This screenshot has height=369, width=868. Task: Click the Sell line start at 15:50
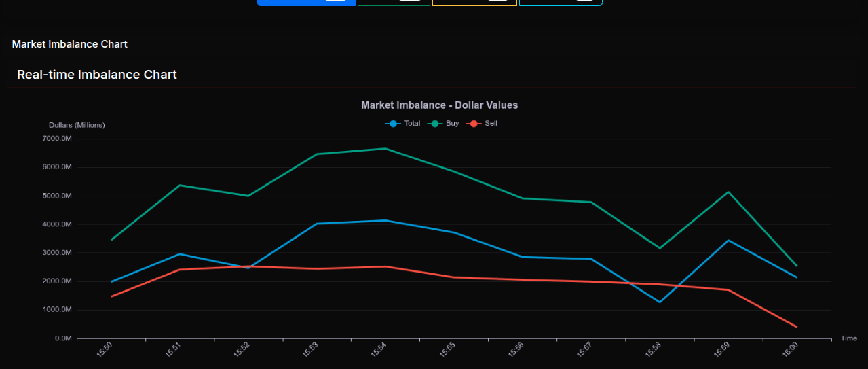click(111, 296)
